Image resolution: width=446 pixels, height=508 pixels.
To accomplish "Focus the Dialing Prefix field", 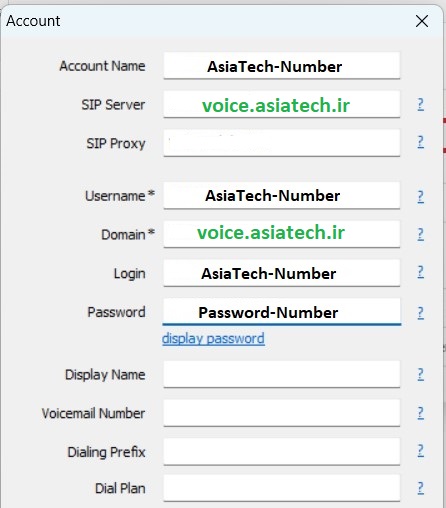I will click(x=282, y=452).
